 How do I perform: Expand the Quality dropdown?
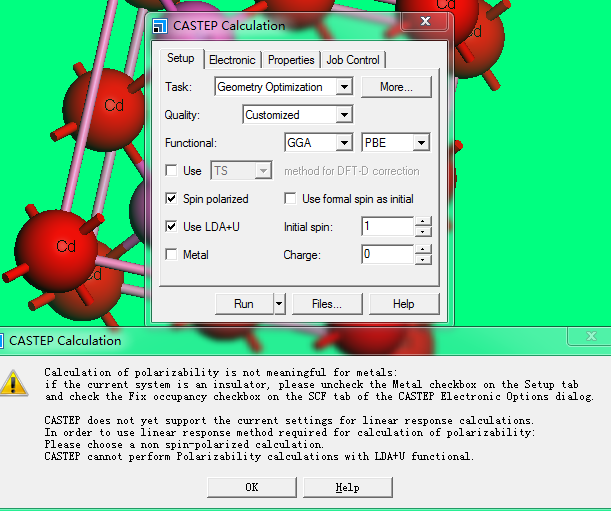point(344,115)
